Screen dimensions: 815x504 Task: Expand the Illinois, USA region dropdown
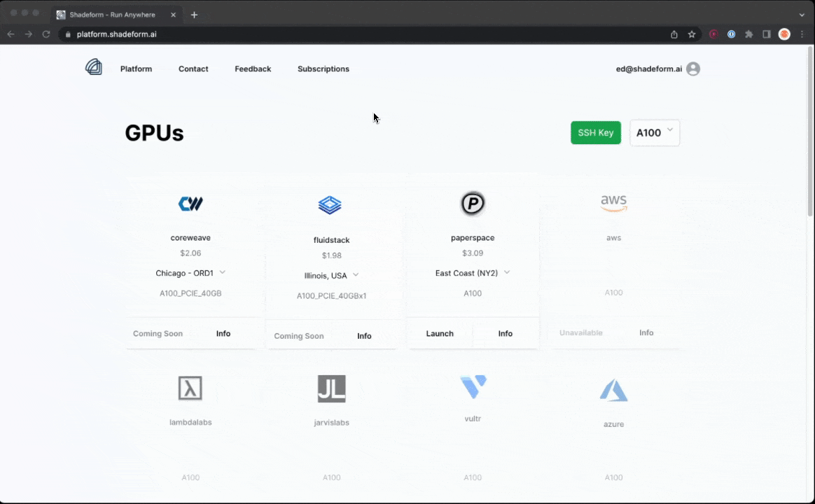(332, 275)
